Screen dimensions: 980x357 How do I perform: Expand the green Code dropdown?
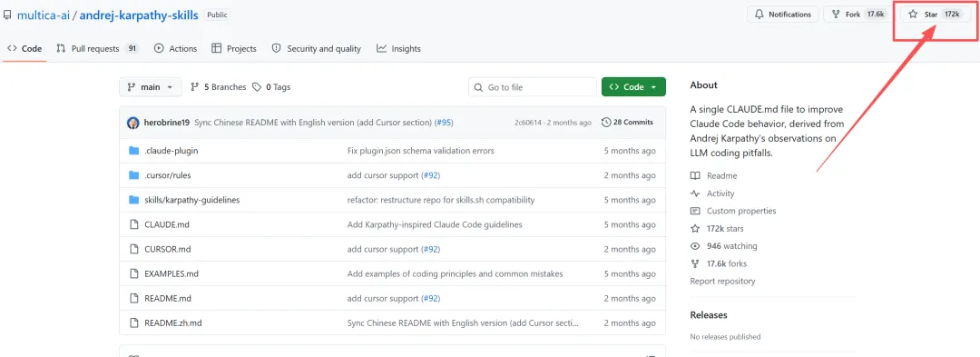click(633, 87)
